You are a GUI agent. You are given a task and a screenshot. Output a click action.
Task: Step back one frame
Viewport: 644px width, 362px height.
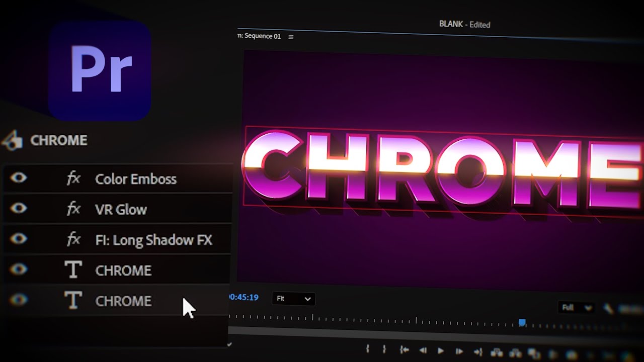tap(423, 350)
